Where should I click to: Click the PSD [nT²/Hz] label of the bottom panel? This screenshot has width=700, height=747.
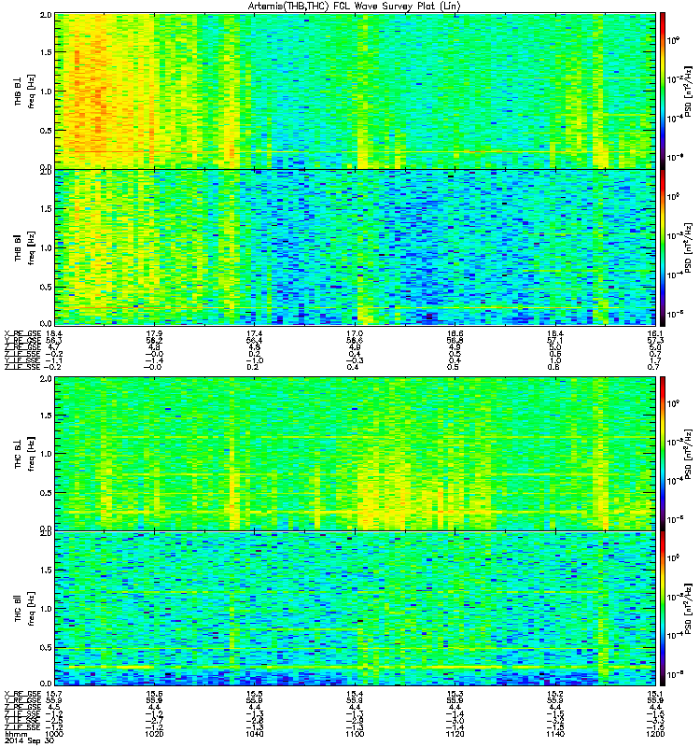688,609
